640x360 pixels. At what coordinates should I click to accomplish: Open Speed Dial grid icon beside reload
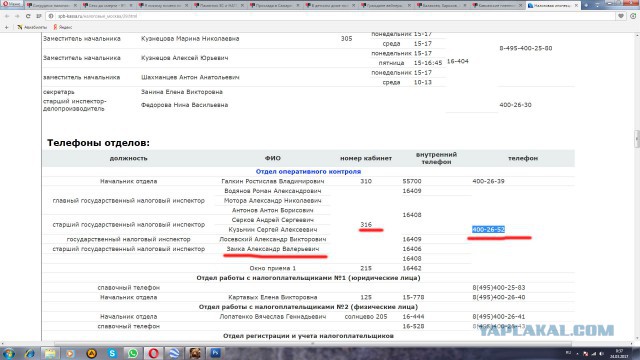coord(39,16)
